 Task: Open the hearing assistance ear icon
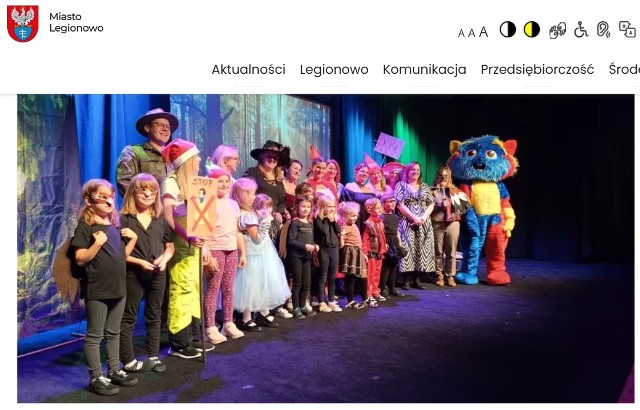[603, 29]
